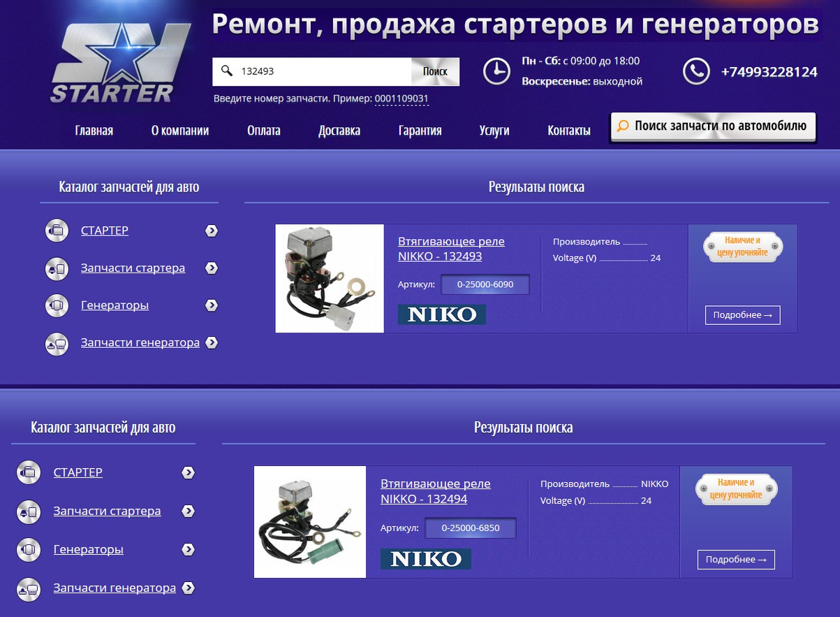Screen dimensions: 840x617
Task: Open the product photo for NIKKO 132494
Action: coord(310,522)
